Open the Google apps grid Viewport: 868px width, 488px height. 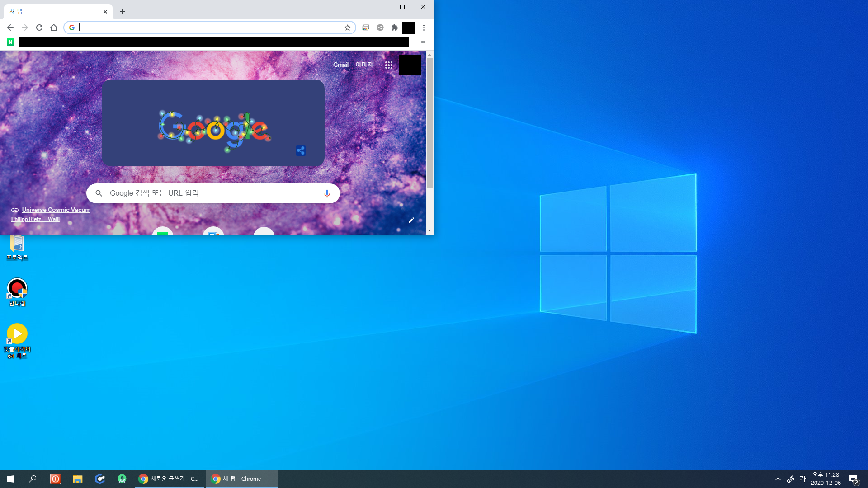coord(389,65)
